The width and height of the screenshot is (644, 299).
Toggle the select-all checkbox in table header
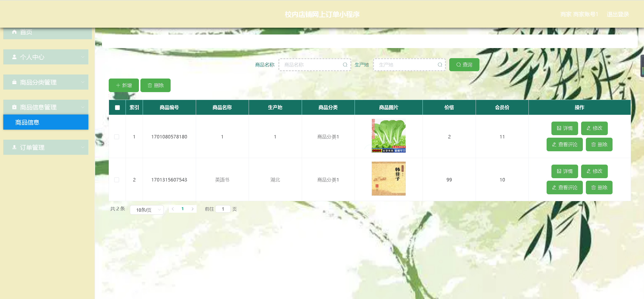[x=117, y=107]
